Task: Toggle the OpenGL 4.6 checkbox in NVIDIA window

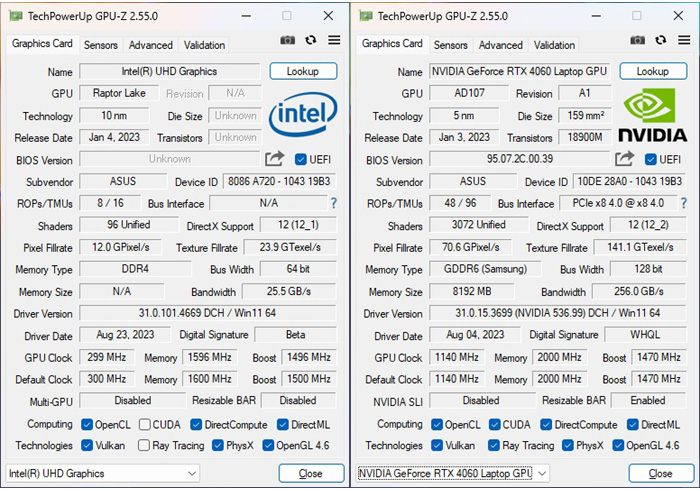Action: 618,445
